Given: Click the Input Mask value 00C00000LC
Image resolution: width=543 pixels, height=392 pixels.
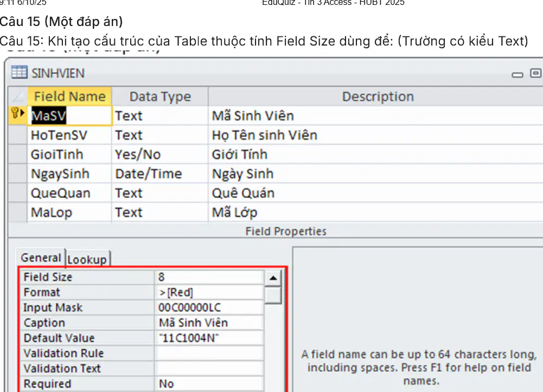Looking at the screenshot, I should tap(209, 307).
